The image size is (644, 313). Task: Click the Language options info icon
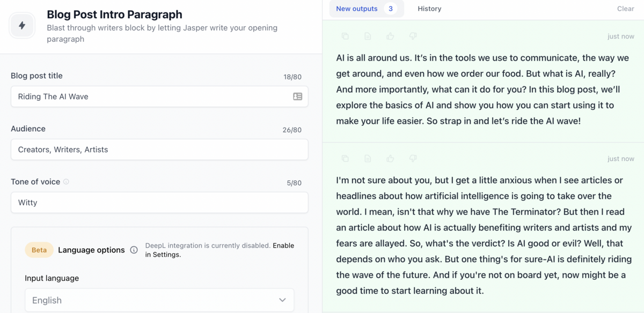(134, 250)
